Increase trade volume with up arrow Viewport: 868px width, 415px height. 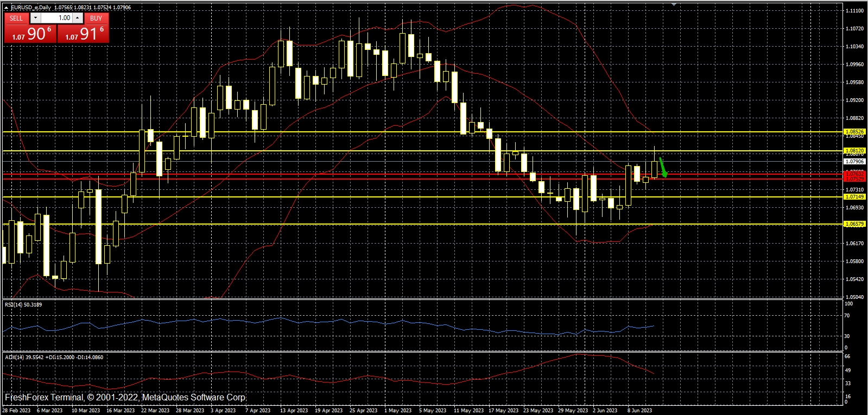tap(78, 18)
